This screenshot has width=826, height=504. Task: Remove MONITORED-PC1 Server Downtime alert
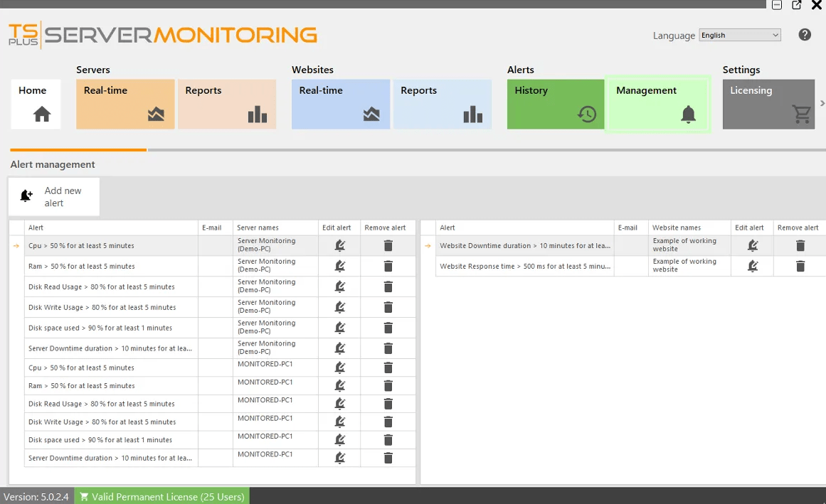(x=388, y=458)
